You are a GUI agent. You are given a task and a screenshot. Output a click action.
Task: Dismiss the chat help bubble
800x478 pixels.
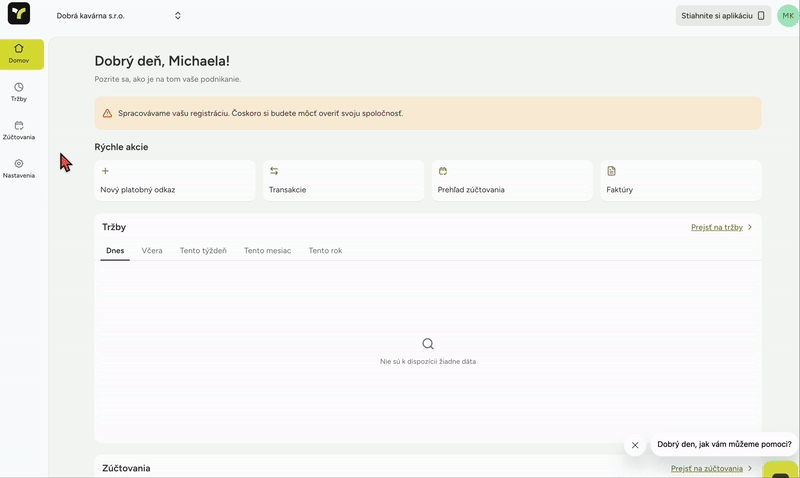click(x=634, y=446)
